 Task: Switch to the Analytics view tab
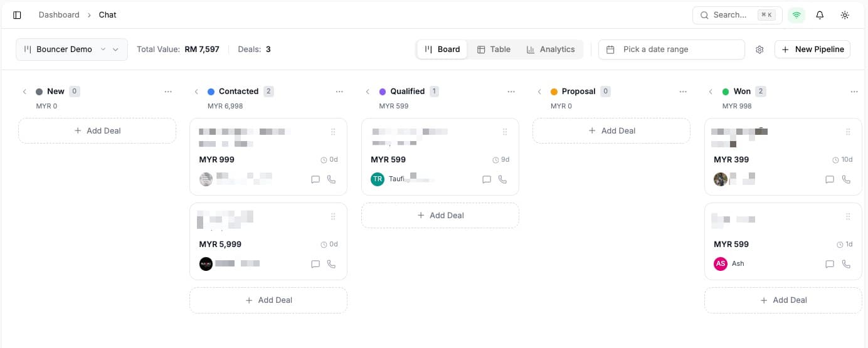tap(551, 50)
